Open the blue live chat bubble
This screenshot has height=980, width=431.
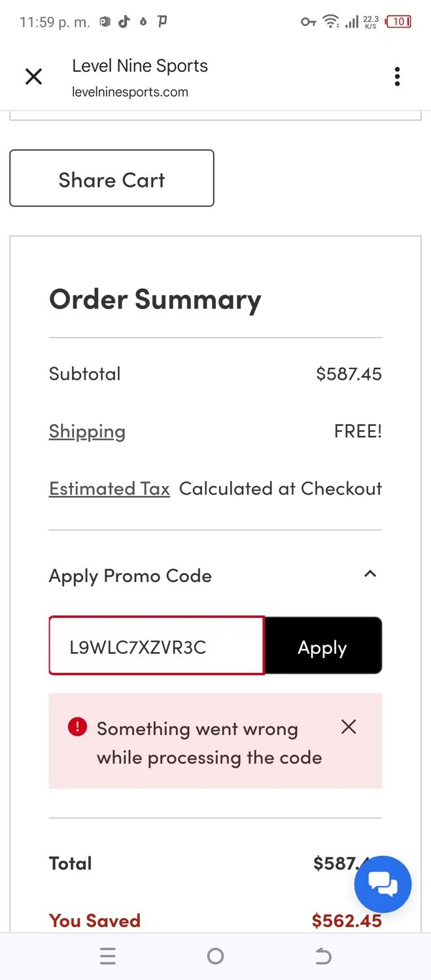(x=383, y=884)
